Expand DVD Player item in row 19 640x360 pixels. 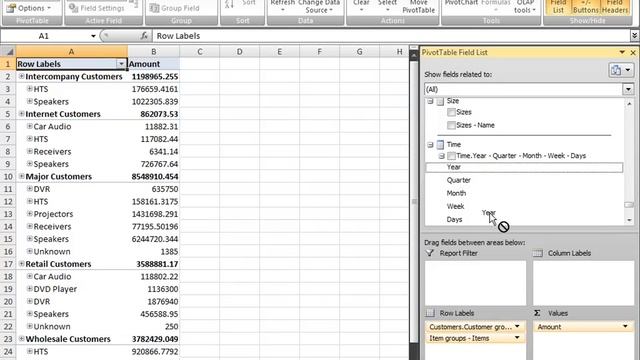click(x=29, y=289)
